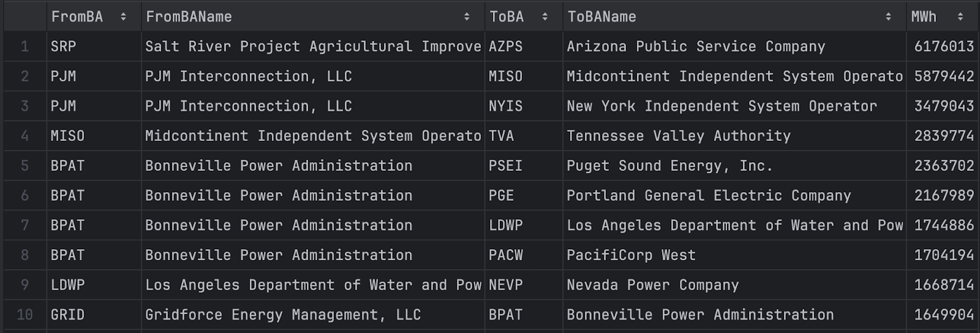Click Bonneville Power Administration in row 8
The image size is (980, 333).
point(313,255)
